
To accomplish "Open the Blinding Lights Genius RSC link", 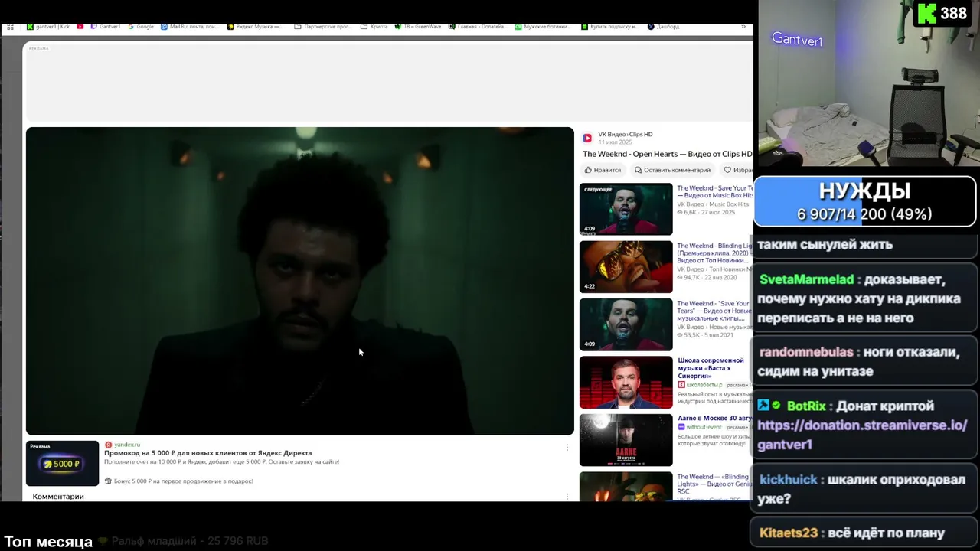I will click(714, 484).
